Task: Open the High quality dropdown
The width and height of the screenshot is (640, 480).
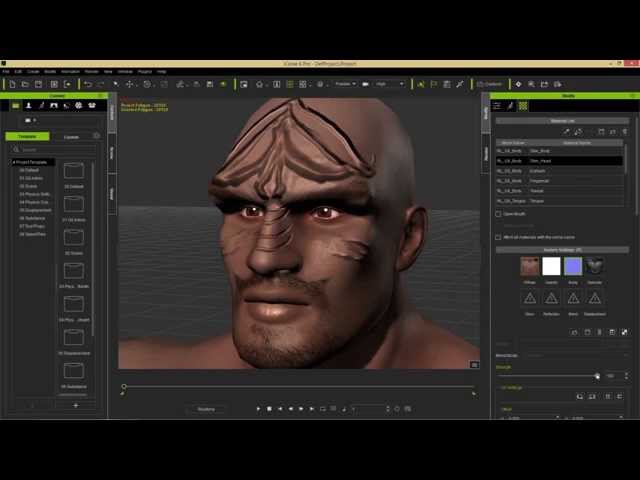Action: click(x=390, y=84)
